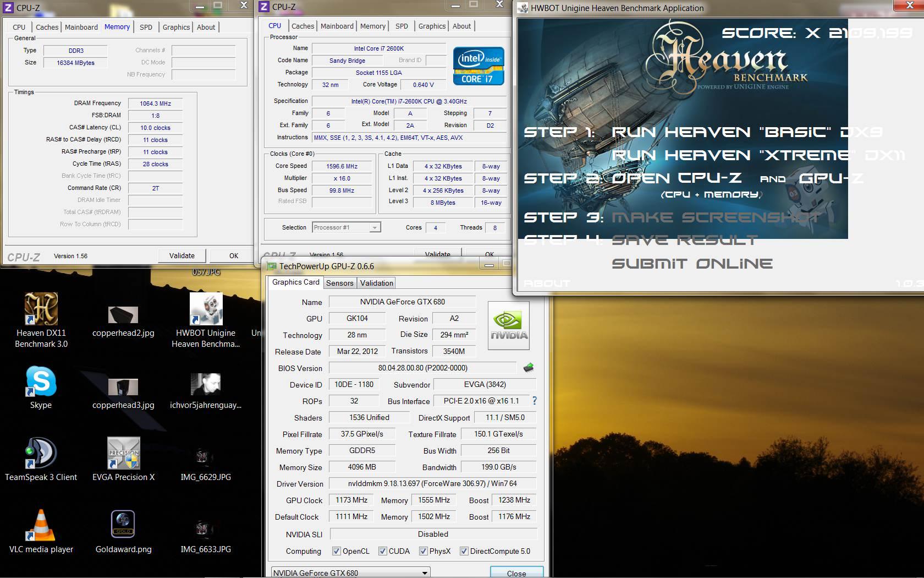Click the CPU Name field Intel Core i7 2600K

(379, 48)
